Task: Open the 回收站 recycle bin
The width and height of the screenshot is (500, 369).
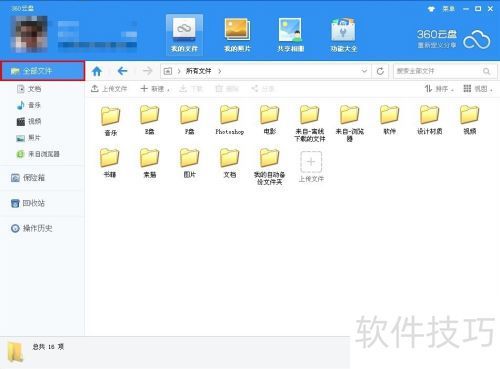Action: coord(28,203)
